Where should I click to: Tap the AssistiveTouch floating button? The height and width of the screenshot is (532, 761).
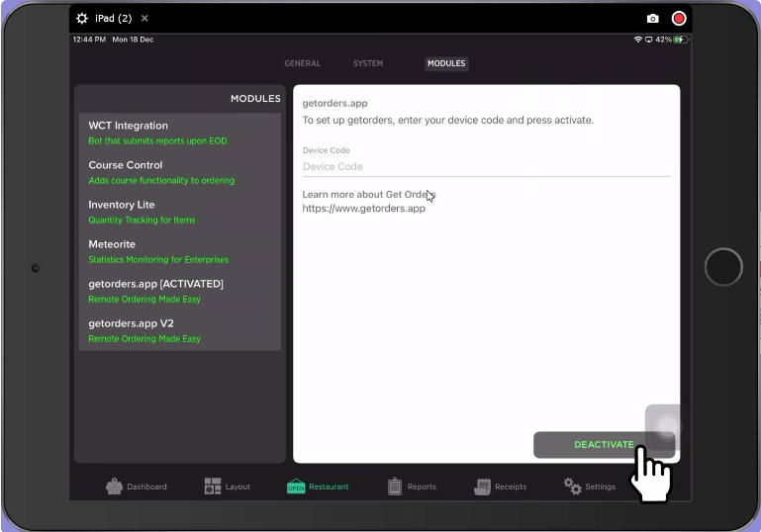pos(668,427)
